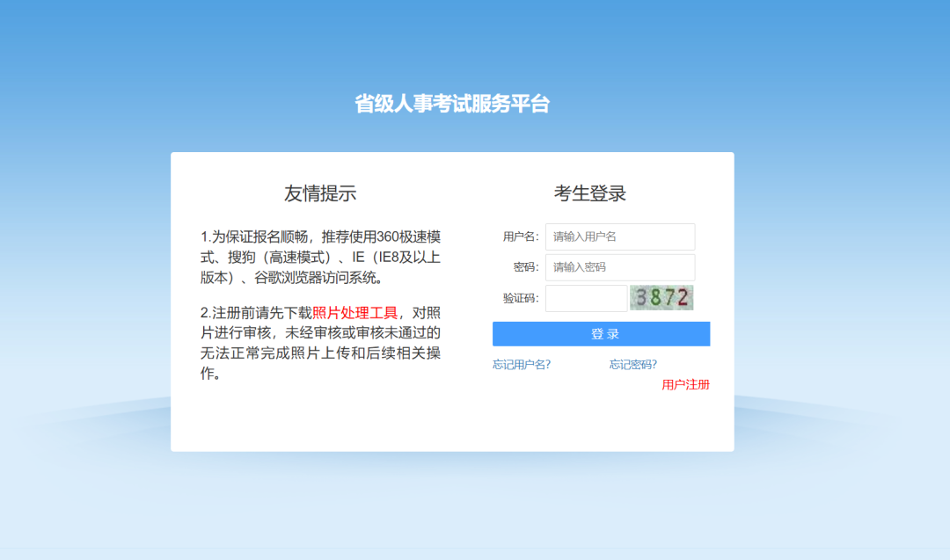950x560 pixels.
Task: Click the 密码 password input field
Action: tap(619, 267)
